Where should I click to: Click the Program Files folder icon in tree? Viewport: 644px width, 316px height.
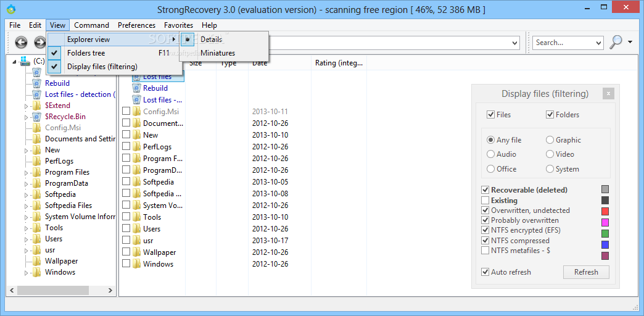[36, 172]
